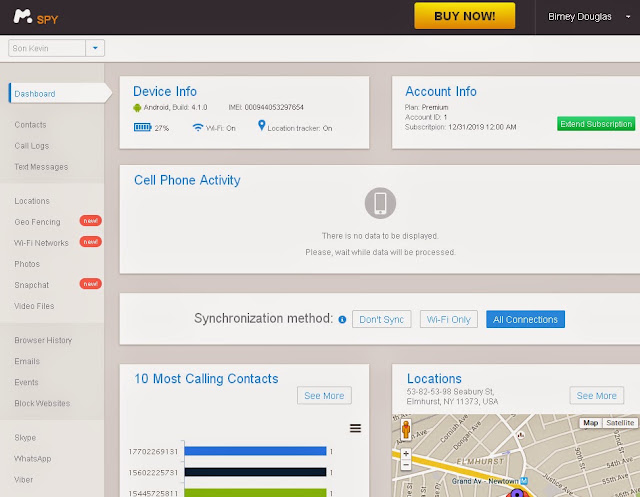
Task: Click the Street View pegman icon
Action: point(406,430)
